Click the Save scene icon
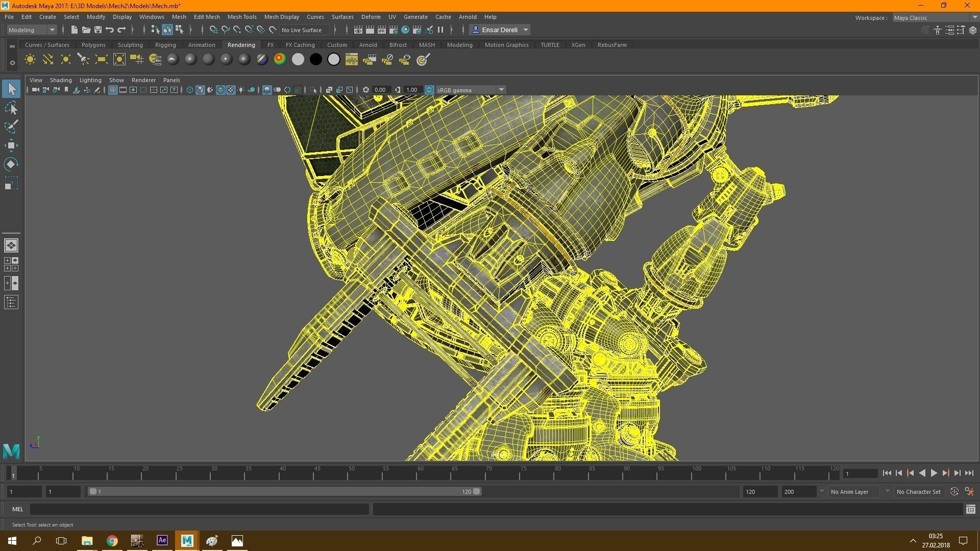This screenshot has width=980, height=551. click(98, 30)
